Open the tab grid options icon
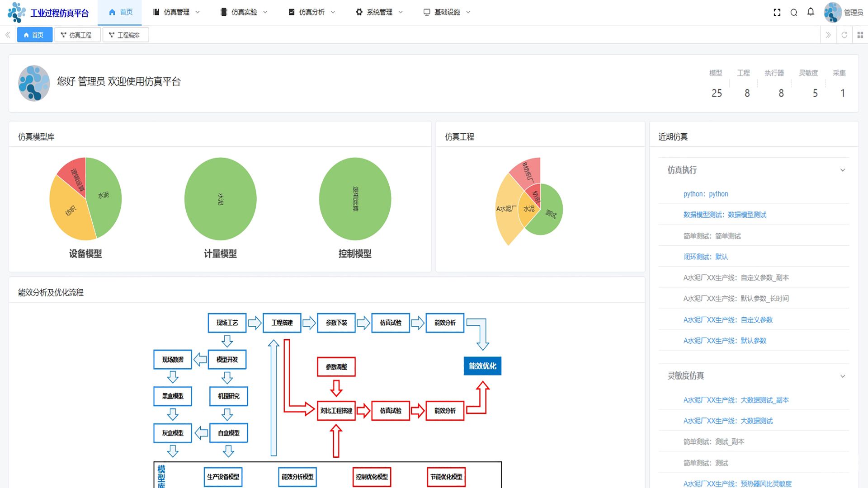Viewport: 868px width, 488px height. (860, 35)
